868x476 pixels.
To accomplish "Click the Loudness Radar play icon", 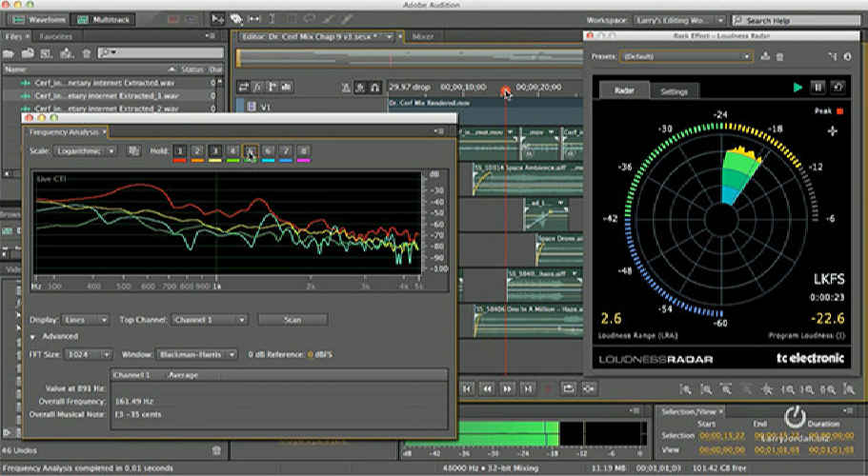I will tap(797, 88).
